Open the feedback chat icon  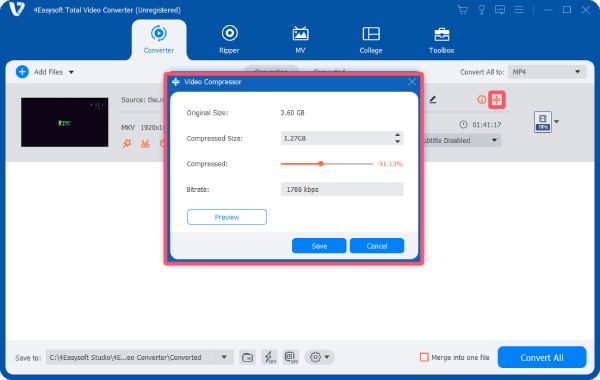coord(500,10)
